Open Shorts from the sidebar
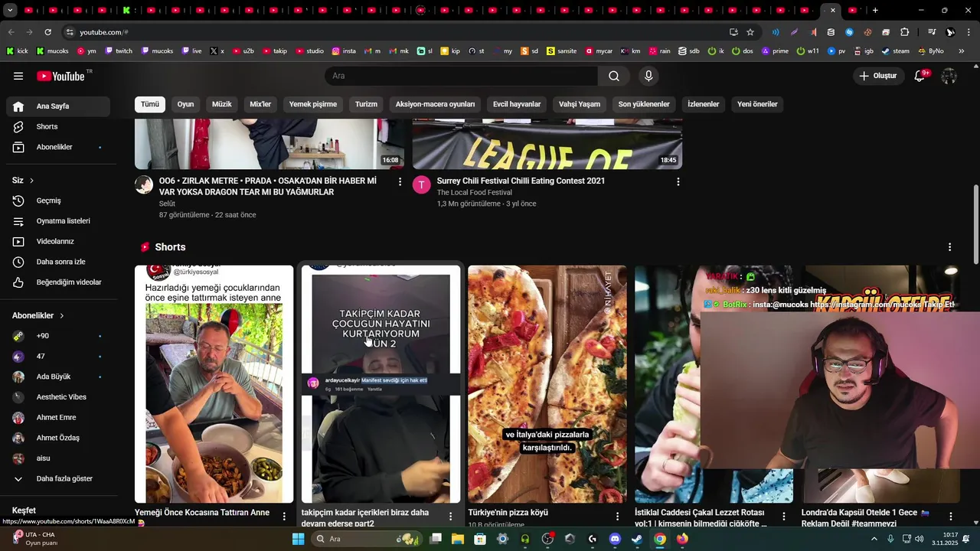The width and height of the screenshot is (980, 551). point(58,126)
